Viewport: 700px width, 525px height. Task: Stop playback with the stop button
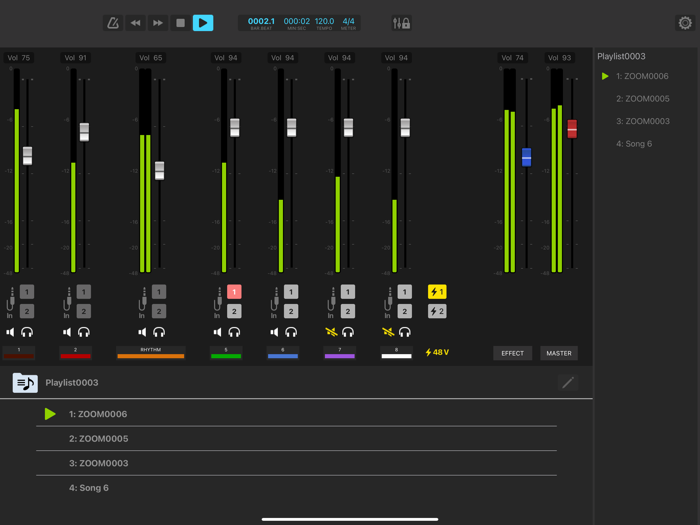[x=180, y=23]
